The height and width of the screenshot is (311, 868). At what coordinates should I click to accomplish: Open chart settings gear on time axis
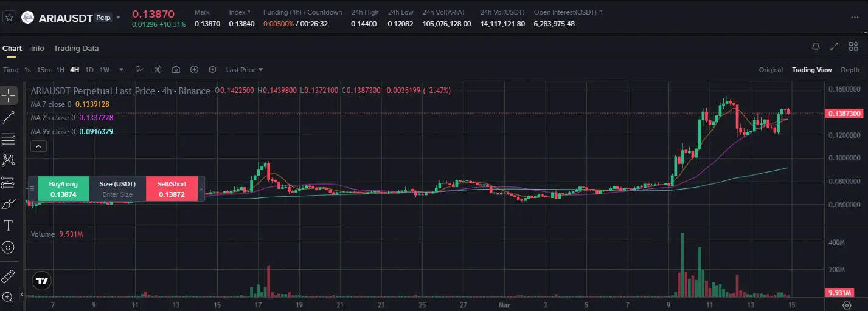click(x=847, y=305)
